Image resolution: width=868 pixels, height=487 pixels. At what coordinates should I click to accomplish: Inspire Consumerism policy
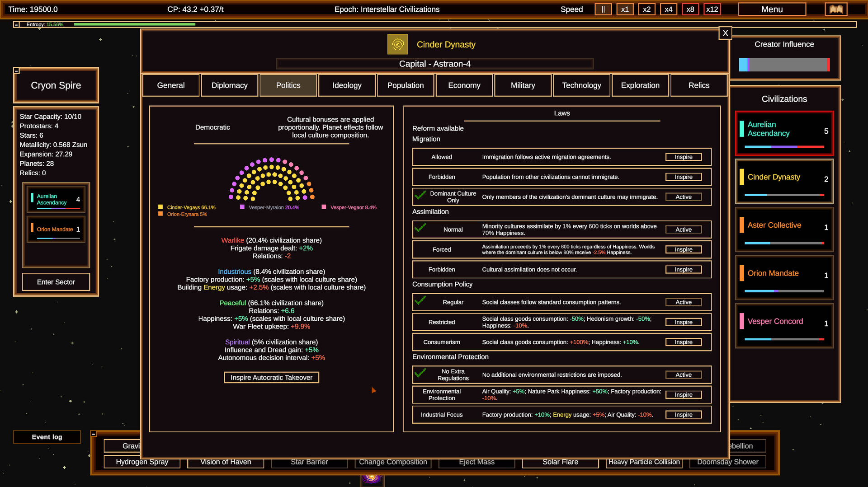(684, 342)
